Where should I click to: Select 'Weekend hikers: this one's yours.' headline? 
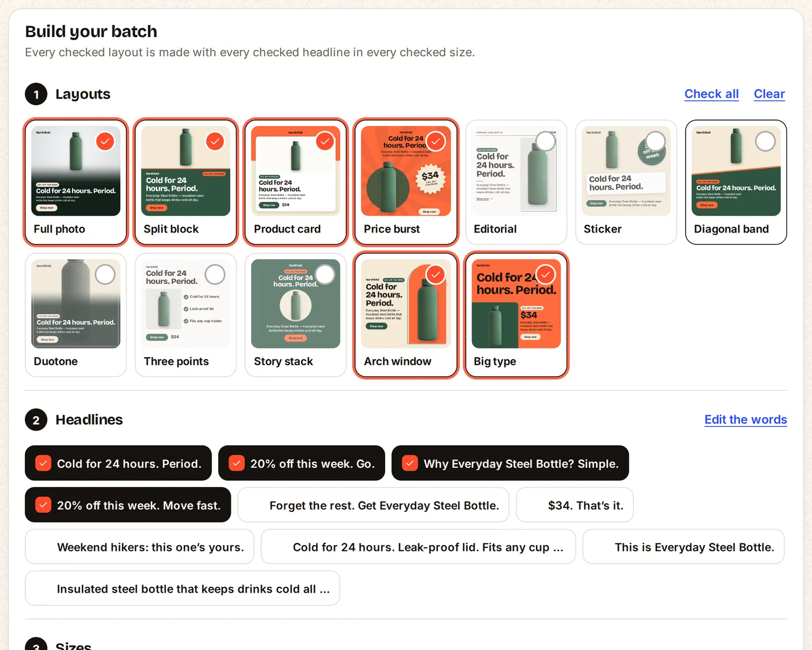pos(140,547)
